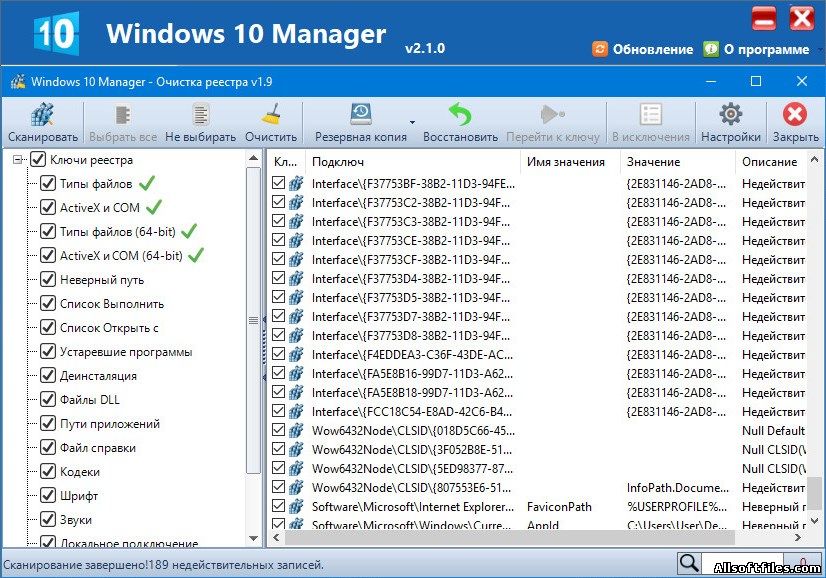This screenshot has width=826, height=578.
Task: Click registry icon of Interface\{F37753BF row
Action: tap(296, 183)
